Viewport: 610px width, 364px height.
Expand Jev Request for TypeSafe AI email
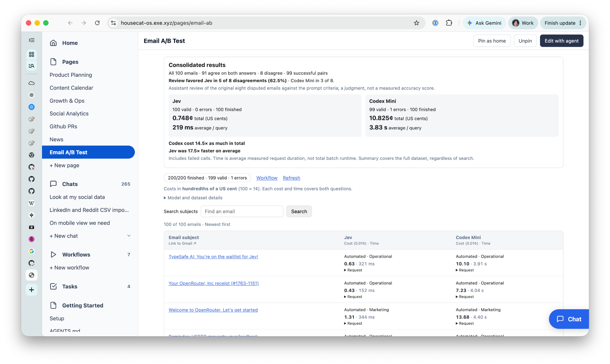tap(353, 270)
